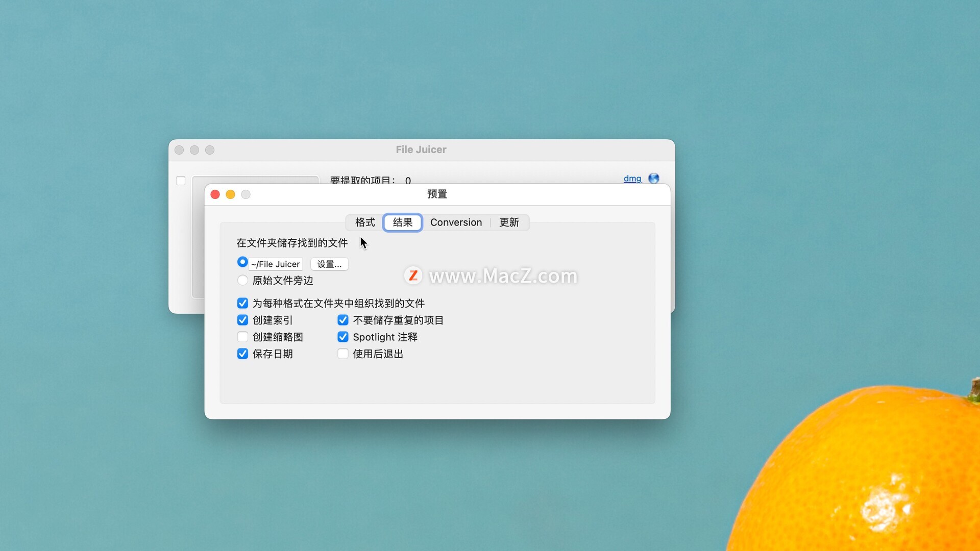Uncheck the 创建索引 checkbox
This screenshot has height=551, width=980.
pyautogui.click(x=242, y=320)
